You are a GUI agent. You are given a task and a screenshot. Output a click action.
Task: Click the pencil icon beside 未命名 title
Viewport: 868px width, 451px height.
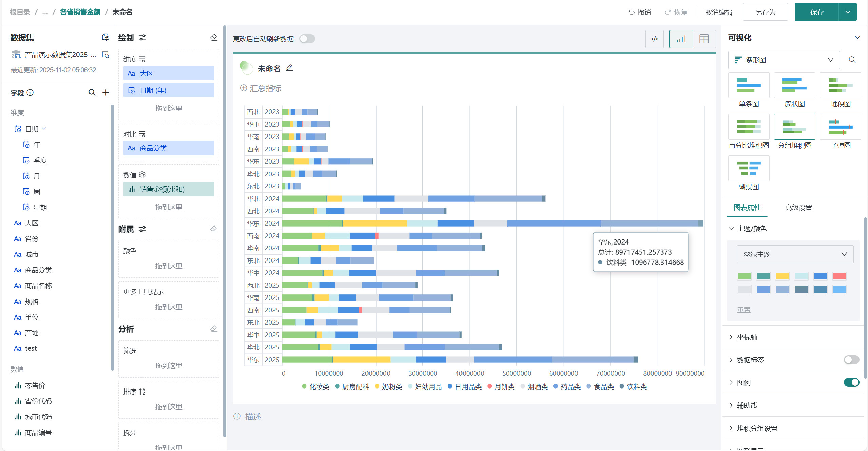tap(289, 68)
